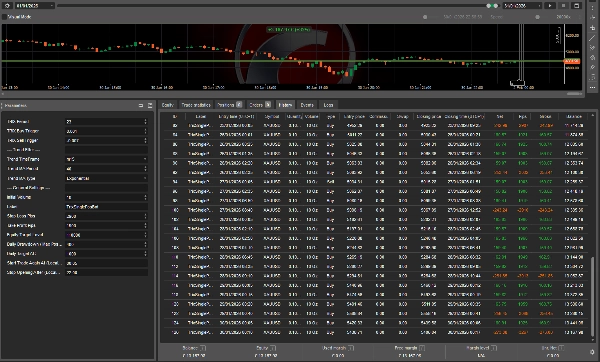600x362 pixels.
Task: Click the info icon next to Balance
Action: (x=203, y=348)
